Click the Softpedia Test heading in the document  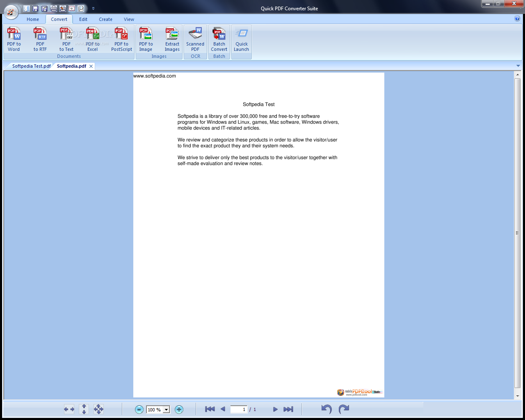point(258,104)
